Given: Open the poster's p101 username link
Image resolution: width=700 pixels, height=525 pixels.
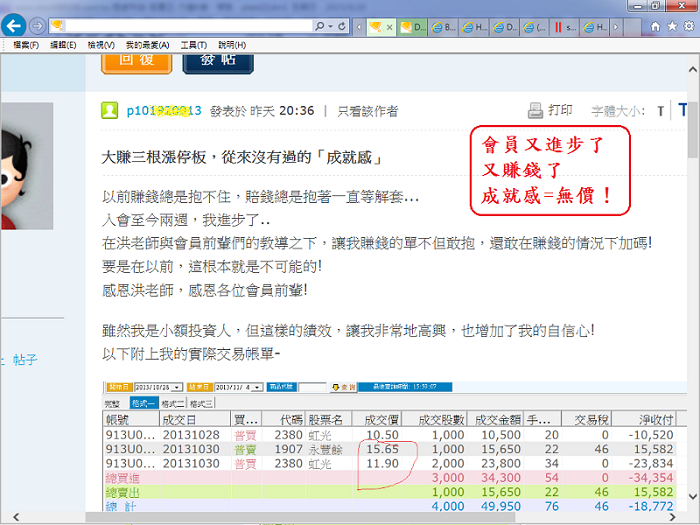Looking at the screenshot, I should (164, 110).
